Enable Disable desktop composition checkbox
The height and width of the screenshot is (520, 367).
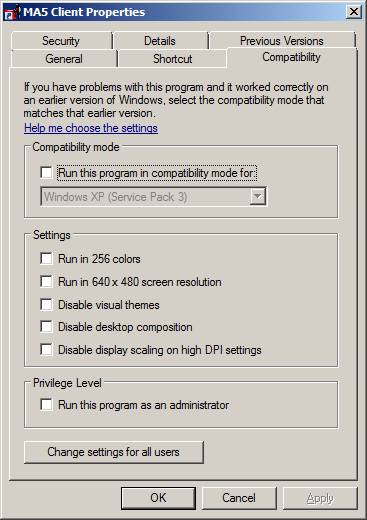click(46, 327)
